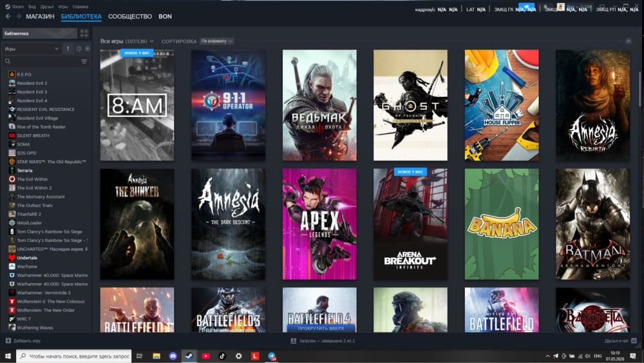The width and height of the screenshot is (644, 363).
Task: Click the collapse arrow icon near top right of grid
Action: (x=628, y=41)
